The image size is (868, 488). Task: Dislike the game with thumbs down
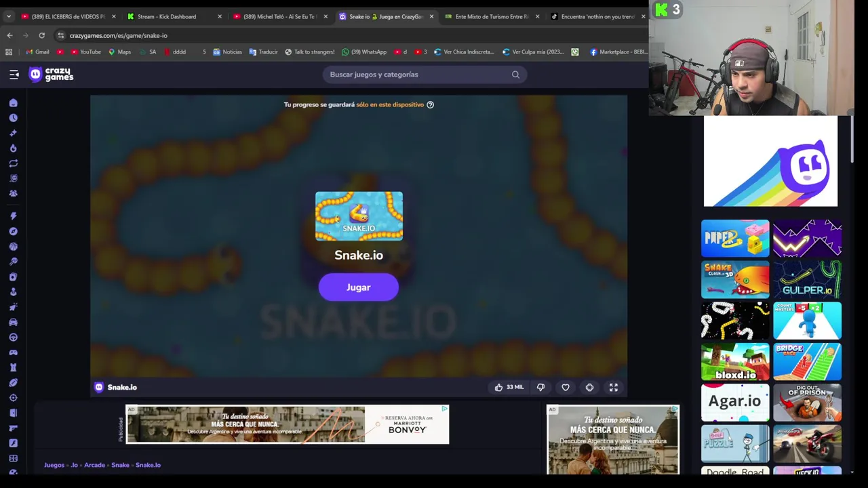(540, 387)
